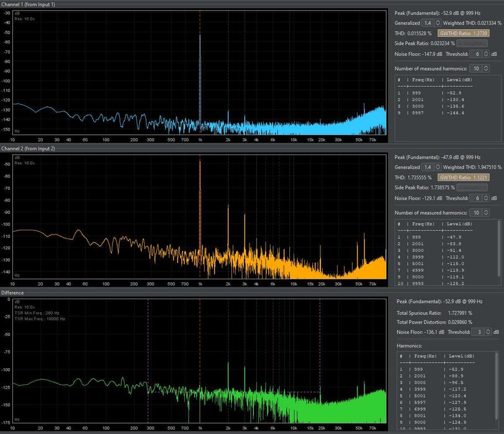Click Difference table row 3000 Hz -96.5
The height and width of the screenshot is (434, 504).
(431, 382)
